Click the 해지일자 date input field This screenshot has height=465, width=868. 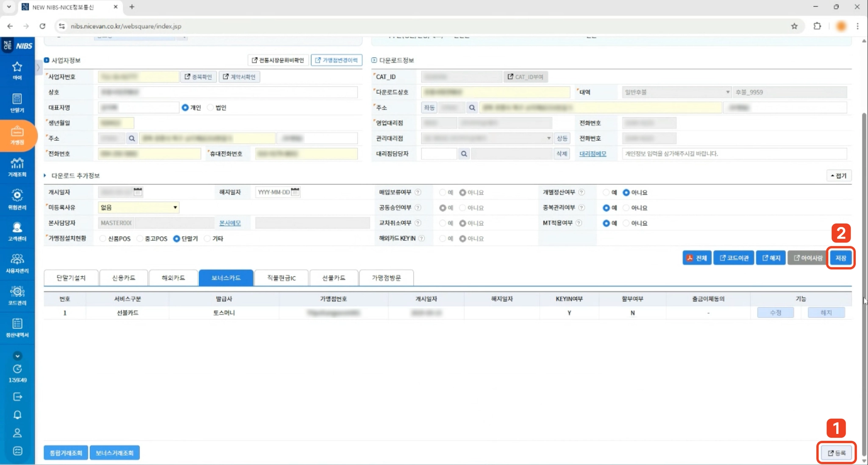tap(273, 192)
